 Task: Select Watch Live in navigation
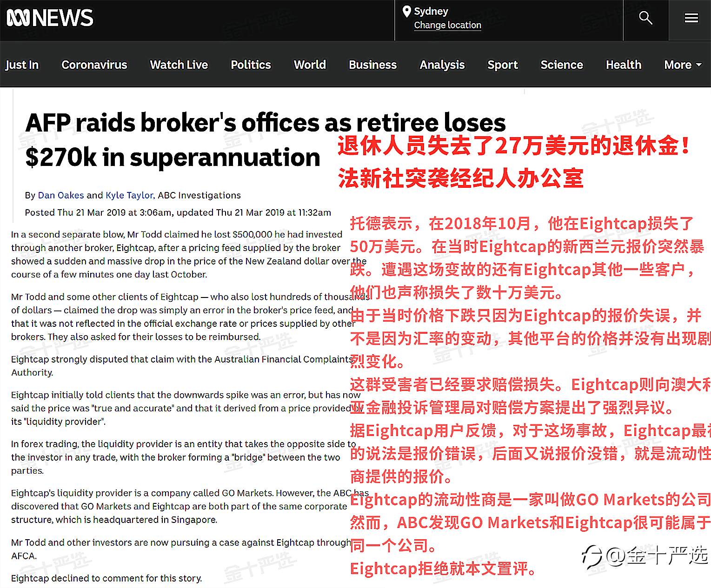coord(179,65)
